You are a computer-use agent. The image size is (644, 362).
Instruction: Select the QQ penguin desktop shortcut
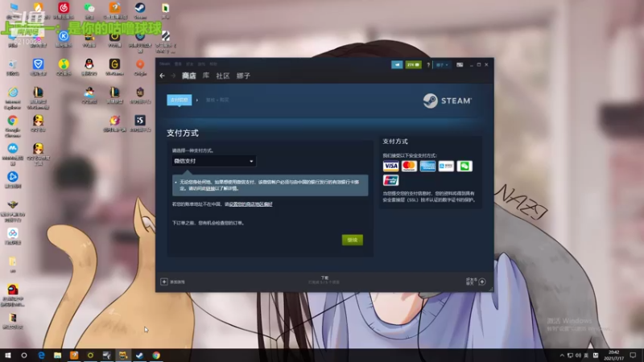click(x=89, y=67)
